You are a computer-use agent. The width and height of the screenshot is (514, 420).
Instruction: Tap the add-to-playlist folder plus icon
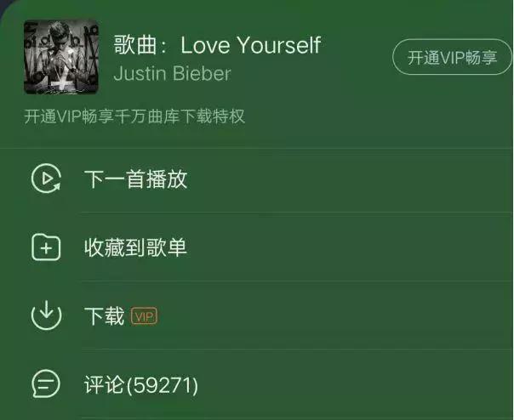46,247
